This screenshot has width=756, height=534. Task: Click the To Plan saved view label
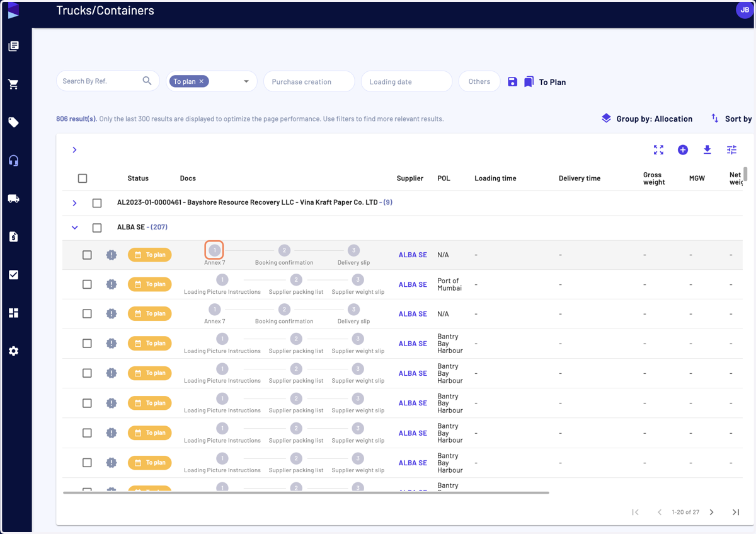click(553, 82)
